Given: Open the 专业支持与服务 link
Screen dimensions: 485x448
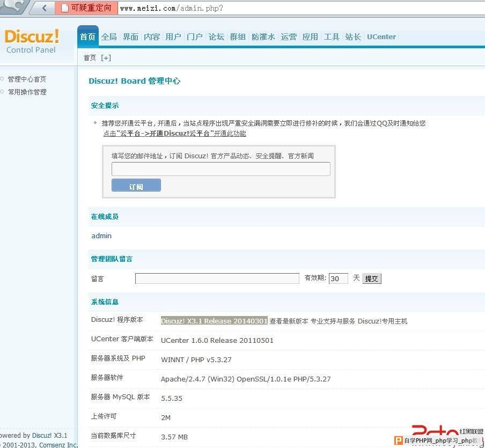Looking at the screenshot, I should [333, 321].
